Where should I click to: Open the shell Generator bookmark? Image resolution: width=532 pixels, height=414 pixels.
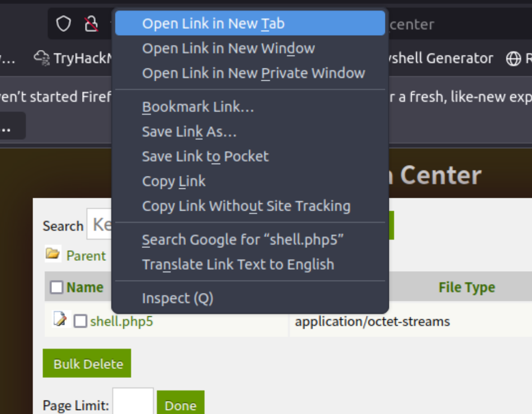[x=441, y=59]
